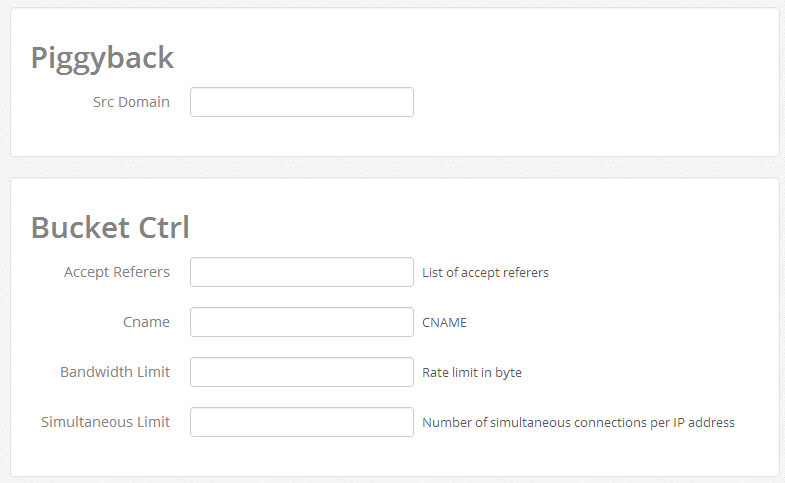Click into the Bandwidth Limit field
The width and height of the screenshot is (785, 483).
click(301, 372)
